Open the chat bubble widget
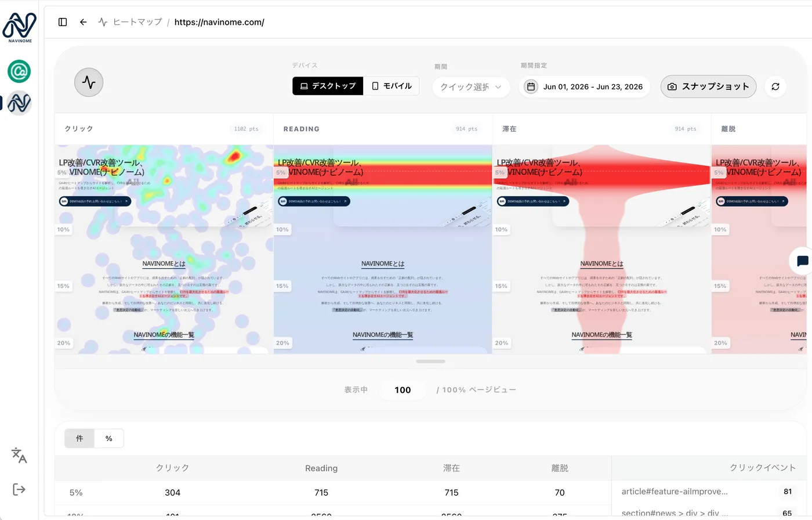This screenshot has width=812, height=520. (x=802, y=261)
